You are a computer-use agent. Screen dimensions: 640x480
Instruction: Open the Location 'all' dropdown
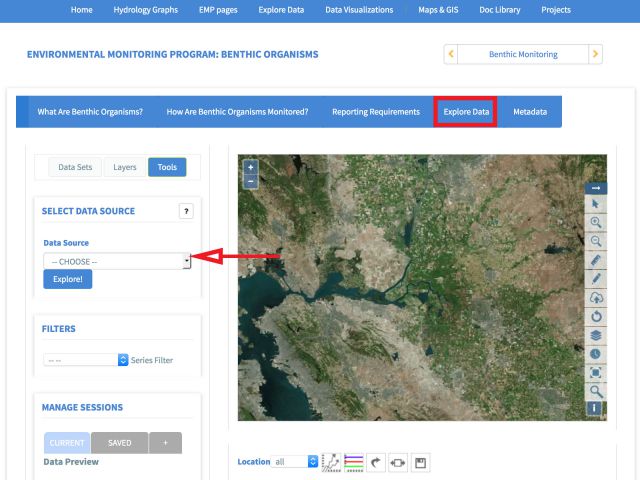pos(294,462)
